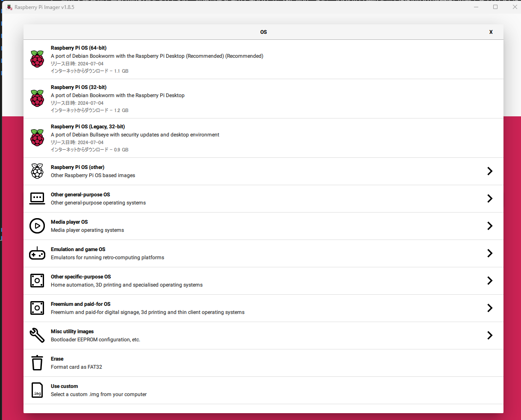Expand the Raspberry Pi OS (other) category
The image size is (521, 420).
tap(490, 171)
